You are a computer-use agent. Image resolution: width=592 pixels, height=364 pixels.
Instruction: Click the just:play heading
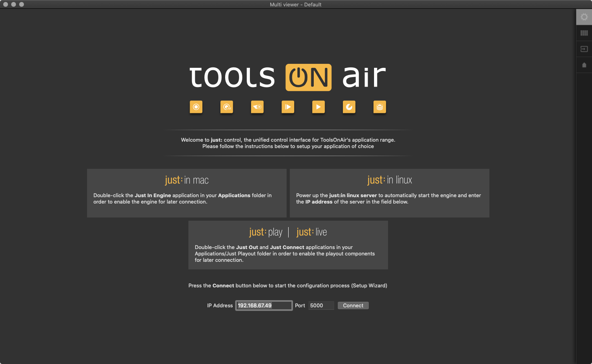pyautogui.click(x=265, y=232)
